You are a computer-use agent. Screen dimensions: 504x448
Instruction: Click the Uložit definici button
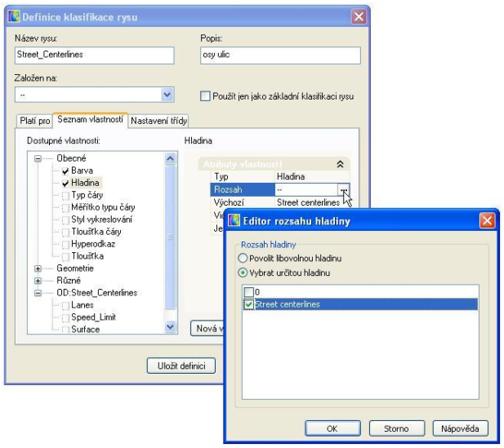[x=181, y=366]
